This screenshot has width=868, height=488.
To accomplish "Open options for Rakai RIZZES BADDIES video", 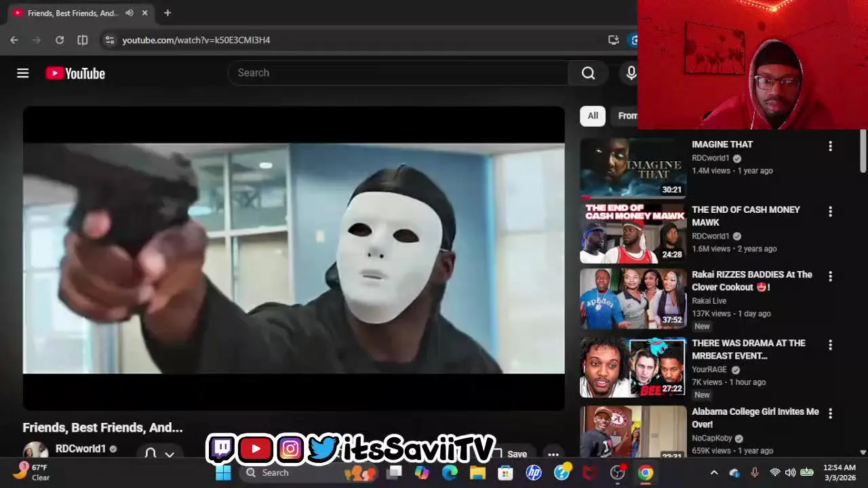I will (830, 276).
